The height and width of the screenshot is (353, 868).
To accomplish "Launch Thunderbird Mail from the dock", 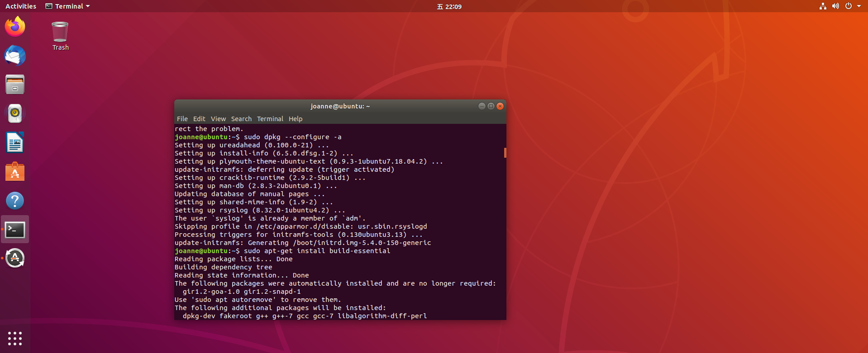I will coord(15,56).
